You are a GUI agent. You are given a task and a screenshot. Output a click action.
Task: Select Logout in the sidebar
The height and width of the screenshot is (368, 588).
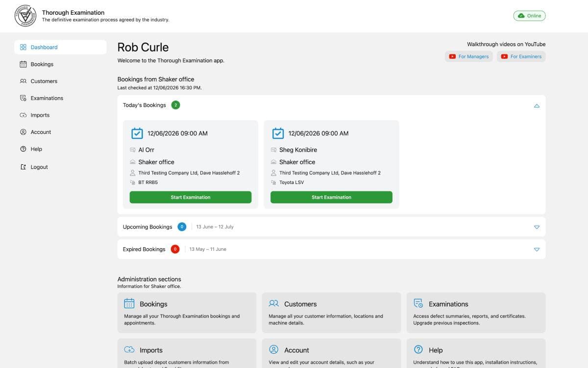pos(60,167)
